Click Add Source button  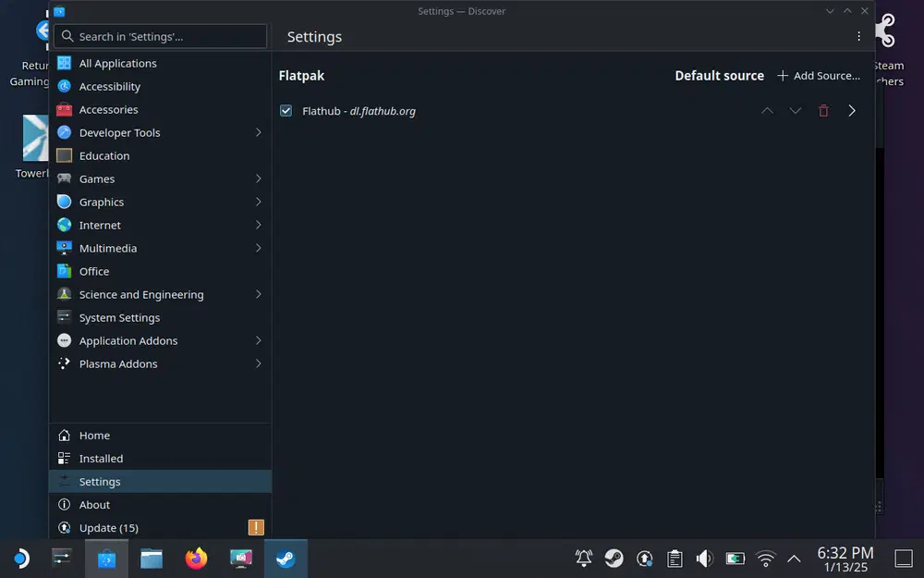pyautogui.click(x=819, y=76)
